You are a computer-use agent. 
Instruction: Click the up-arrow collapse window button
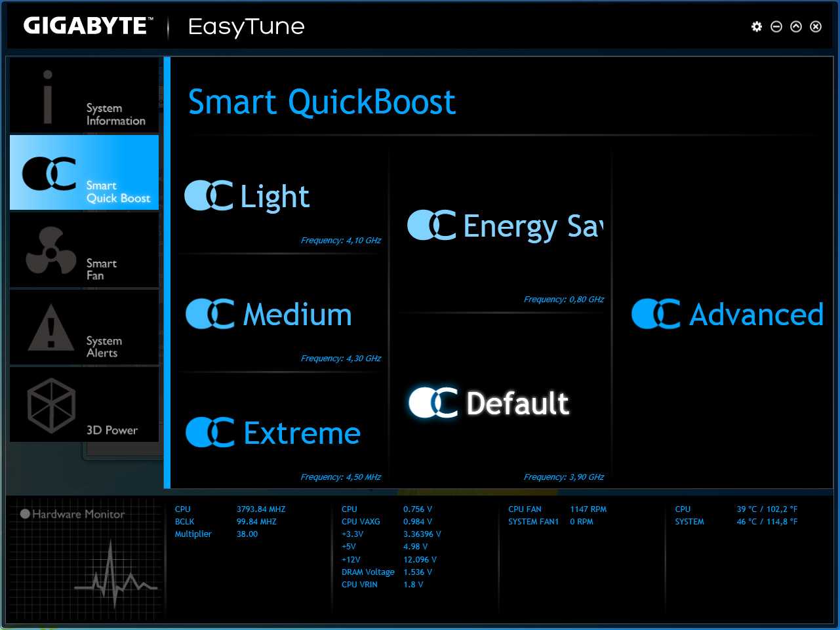coord(796,26)
